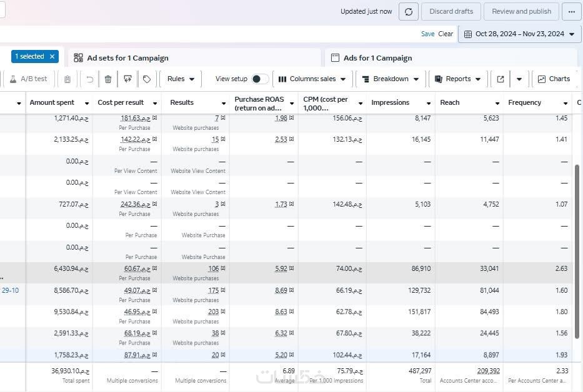Open Results column dropdown arrow

(224, 103)
